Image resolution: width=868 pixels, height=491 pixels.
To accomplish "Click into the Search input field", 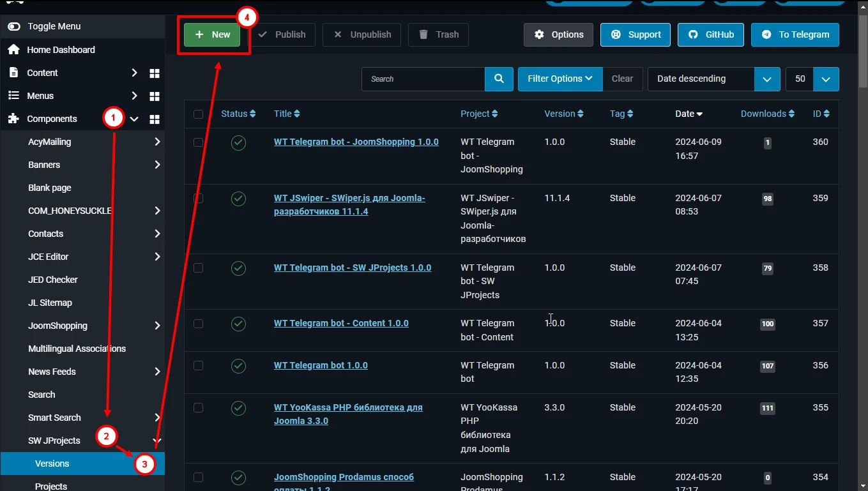I will 423,79.
